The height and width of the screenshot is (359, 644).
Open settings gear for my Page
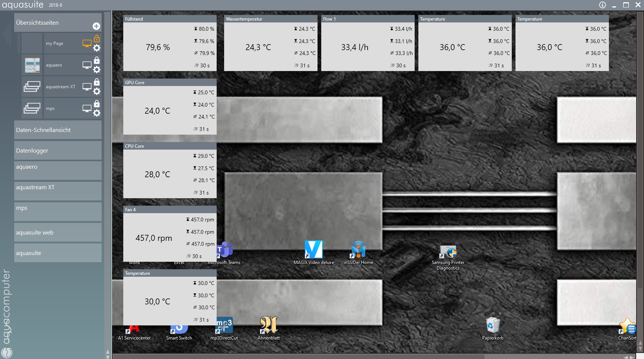[97, 48]
